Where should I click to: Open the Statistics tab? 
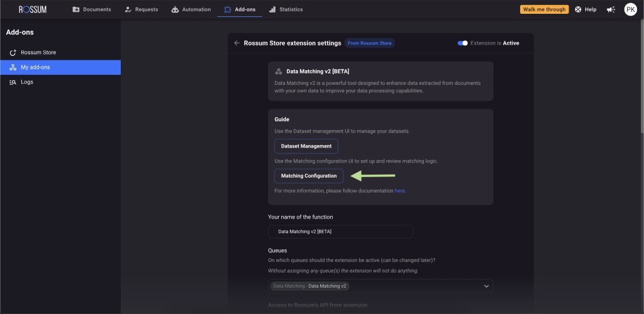click(x=286, y=9)
